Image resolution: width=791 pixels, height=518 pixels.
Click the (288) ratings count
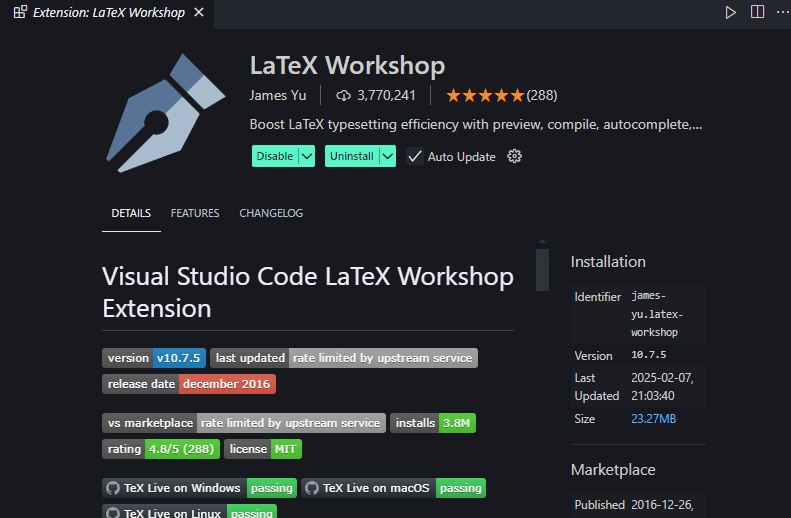tap(542, 95)
